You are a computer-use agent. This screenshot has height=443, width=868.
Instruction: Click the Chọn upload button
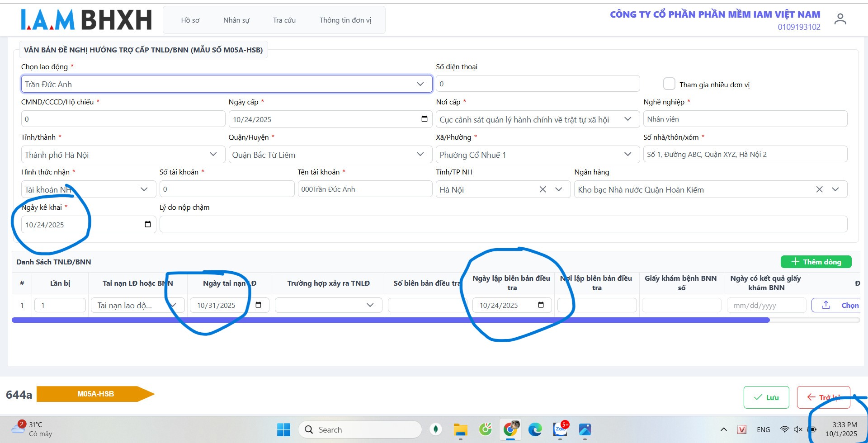click(836, 305)
